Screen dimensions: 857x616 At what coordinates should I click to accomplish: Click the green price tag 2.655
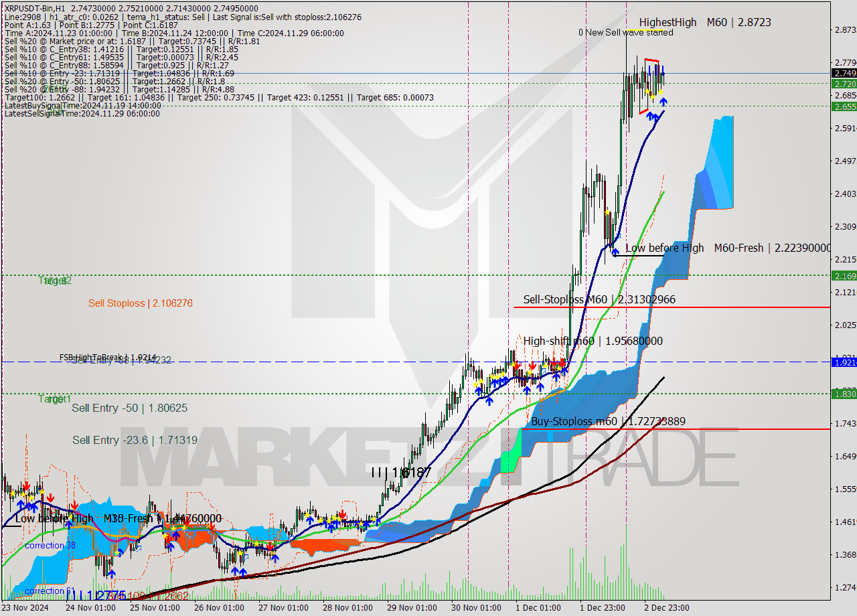coord(844,106)
